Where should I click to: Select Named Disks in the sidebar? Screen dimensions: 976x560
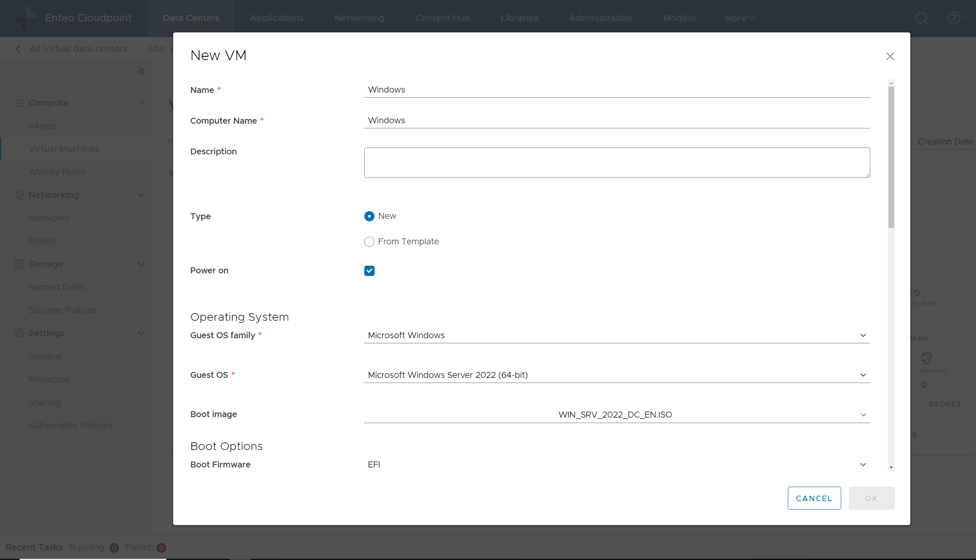[x=56, y=287]
